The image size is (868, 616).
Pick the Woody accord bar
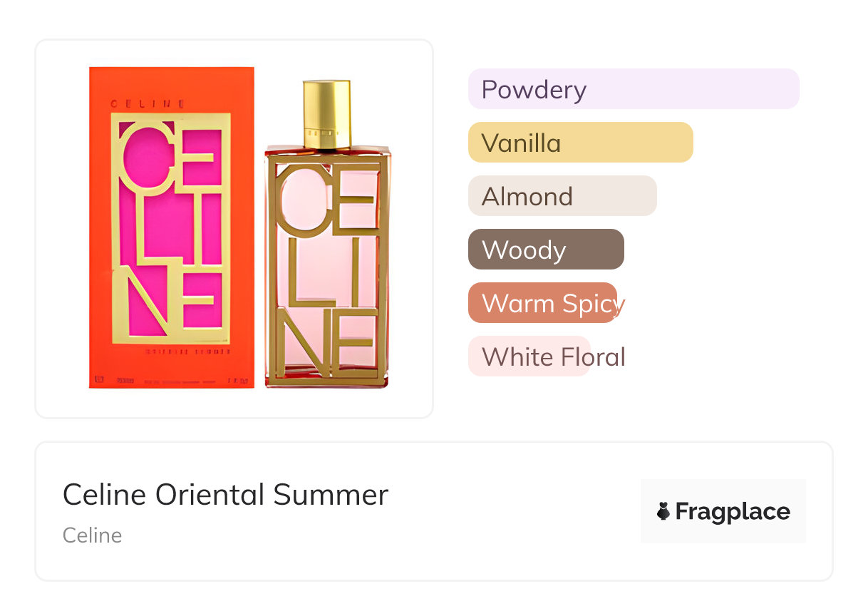tap(545, 250)
